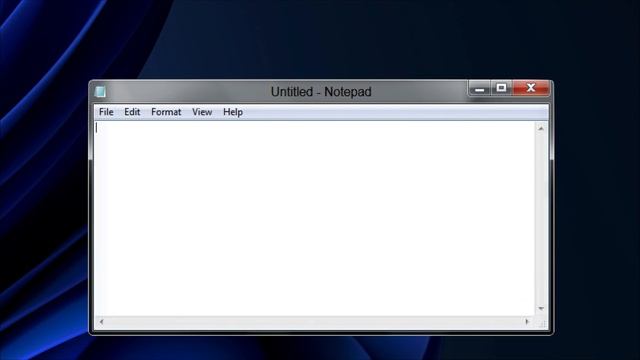Open the View menu

(202, 112)
